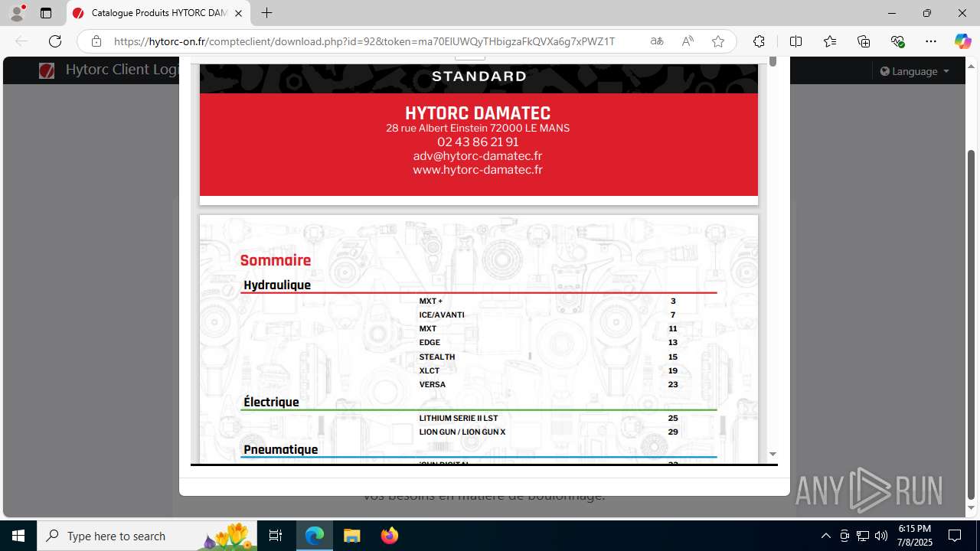The image size is (980, 551).
Task: Refresh the current page
Action: pyautogui.click(x=55, y=41)
